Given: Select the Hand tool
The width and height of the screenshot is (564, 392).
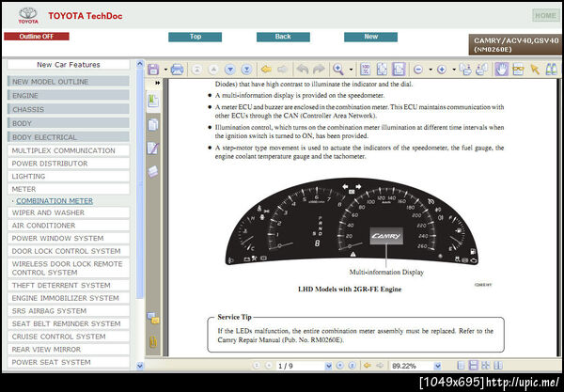Looking at the screenshot, I should point(501,69).
